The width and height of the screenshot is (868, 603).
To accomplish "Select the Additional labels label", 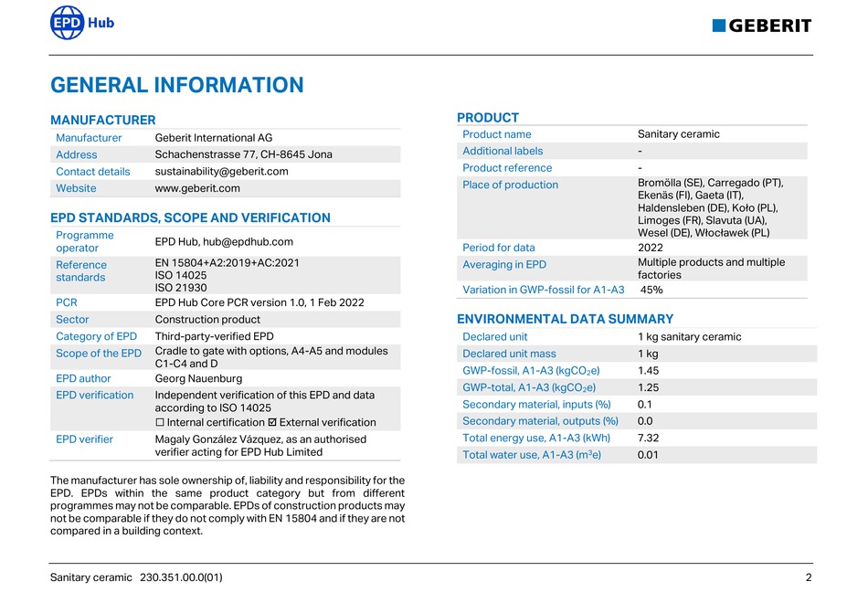I will tap(503, 151).
